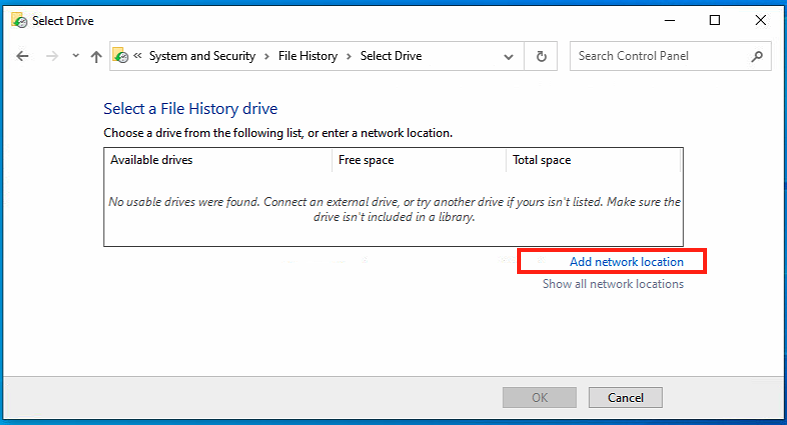Go up one level with Up arrow
Viewport: 787px width, 425px height.
(96, 57)
